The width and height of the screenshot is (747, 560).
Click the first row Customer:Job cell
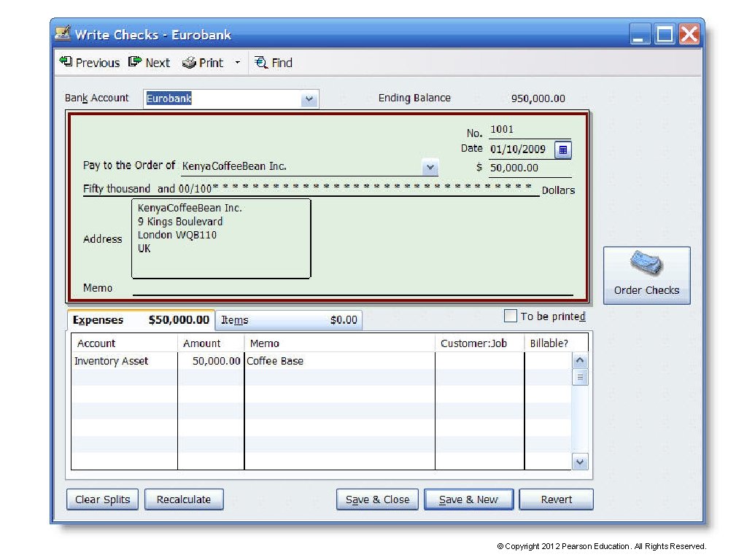pos(479,361)
